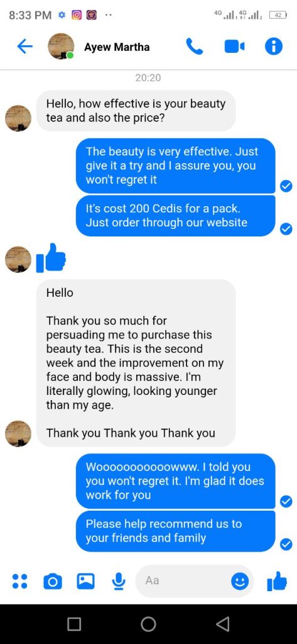Open the four-dots more apps menu

click(x=19, y=580)
